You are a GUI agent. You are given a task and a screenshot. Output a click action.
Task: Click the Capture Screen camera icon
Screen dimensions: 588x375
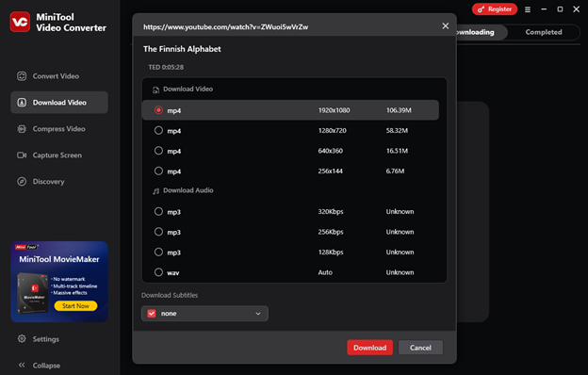pos(22,155)
